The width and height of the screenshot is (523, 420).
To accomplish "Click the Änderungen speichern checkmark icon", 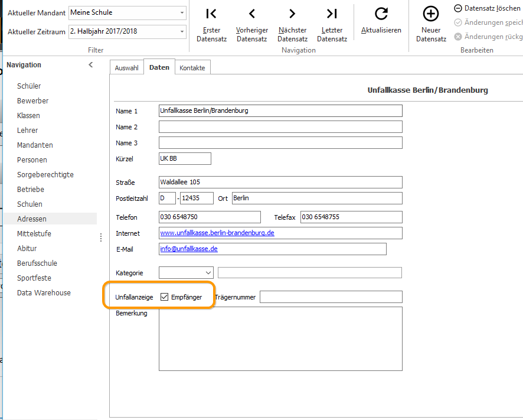I will (458, 22).
